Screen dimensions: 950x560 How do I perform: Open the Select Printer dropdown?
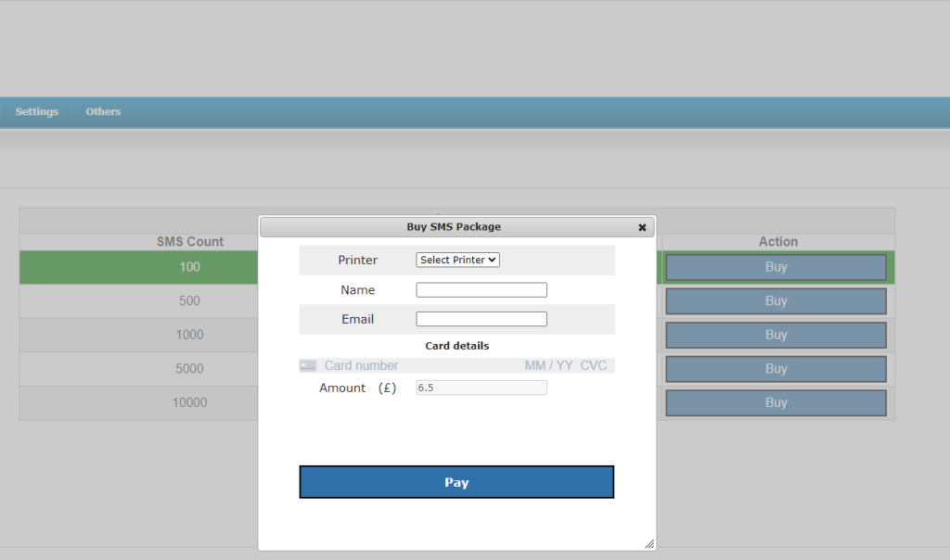457,261
